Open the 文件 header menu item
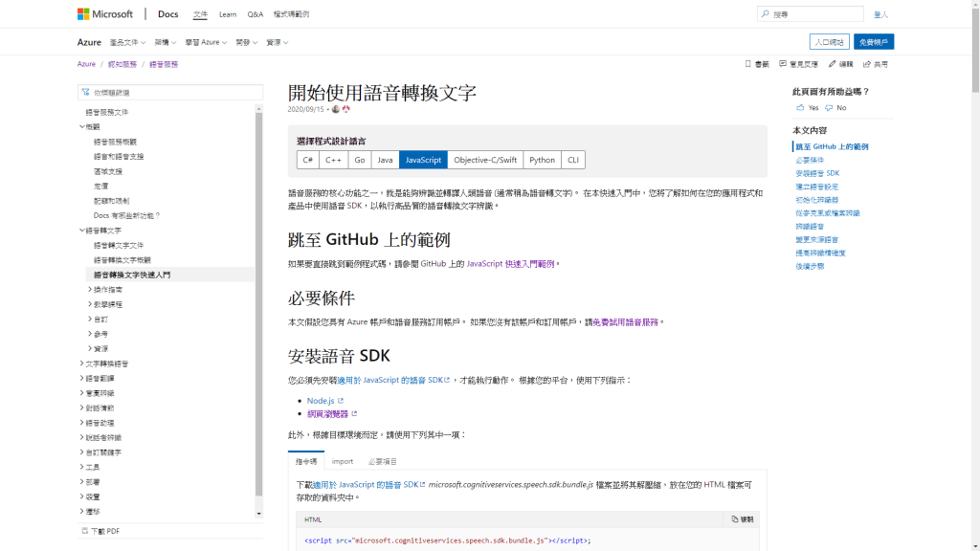This screenshot has height=551, width=980. click(x=200, y=14)
